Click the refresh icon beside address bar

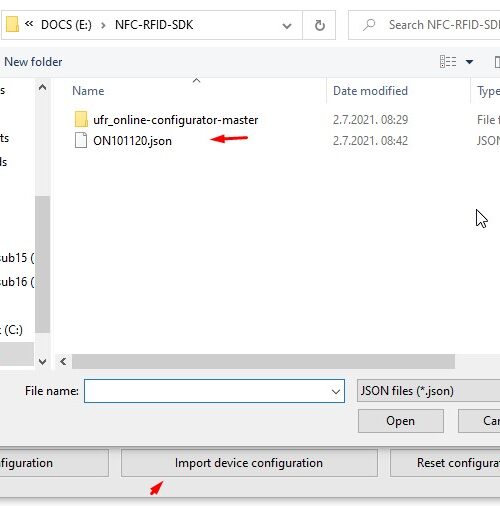click(319, 25)
